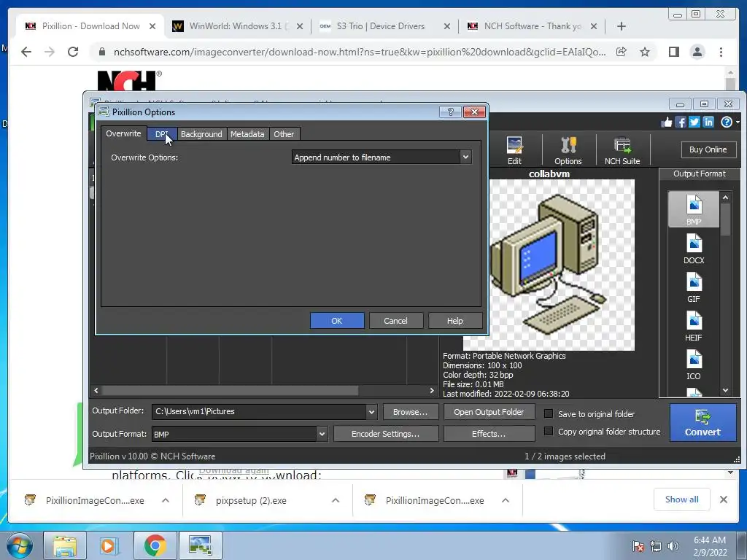Confirm with the OK button
747x560 pixels.
[337, 321]
